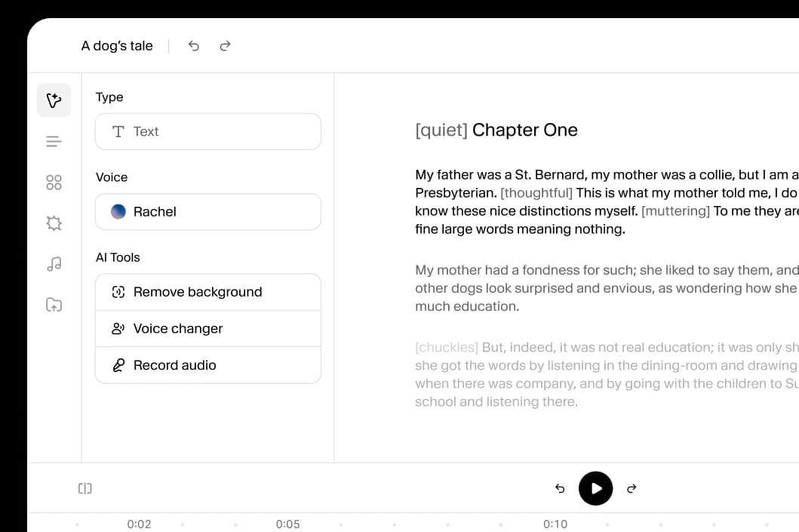Open the music note tool in the sidebar
The width and height of the screenshot is (799, 532).
click(x=53, y=263)
